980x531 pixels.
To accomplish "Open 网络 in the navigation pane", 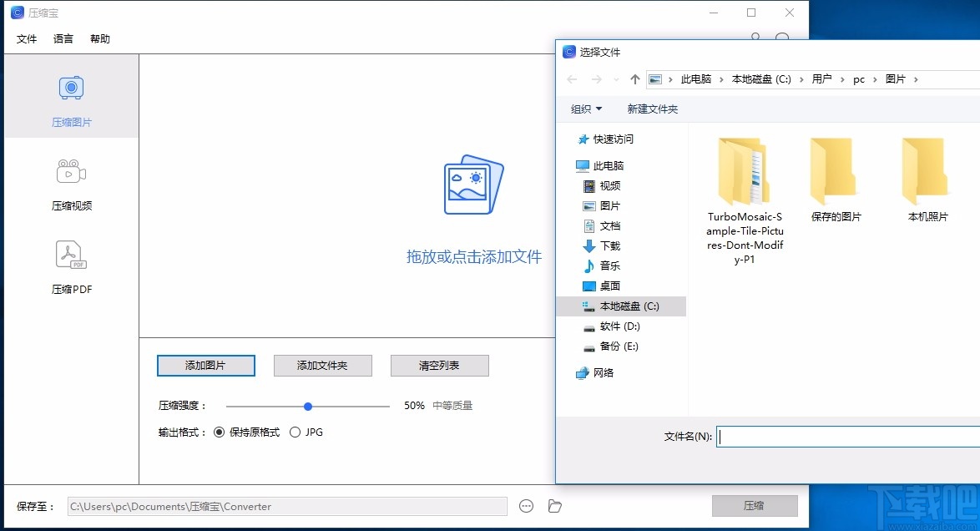I will pyautogui.click(x=594, y=372).
